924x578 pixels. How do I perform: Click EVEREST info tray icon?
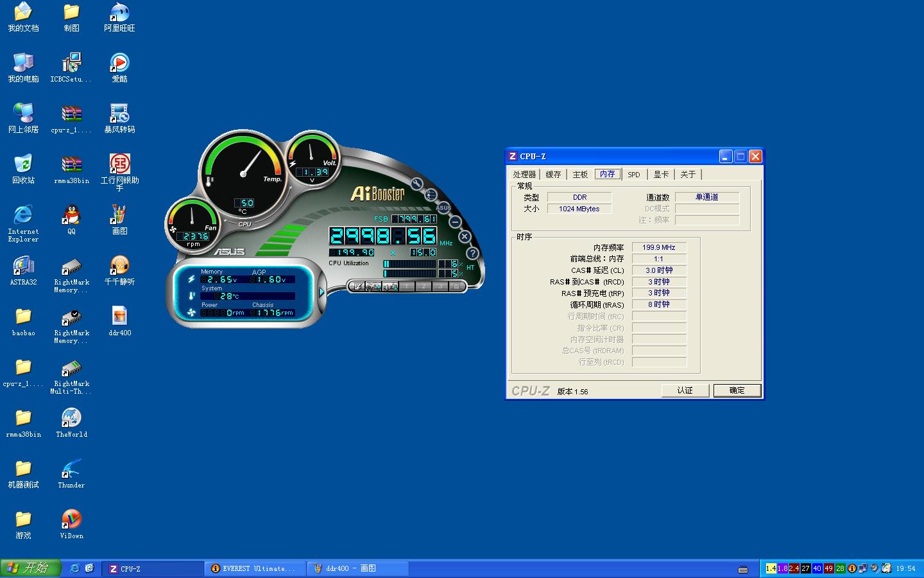852,568
